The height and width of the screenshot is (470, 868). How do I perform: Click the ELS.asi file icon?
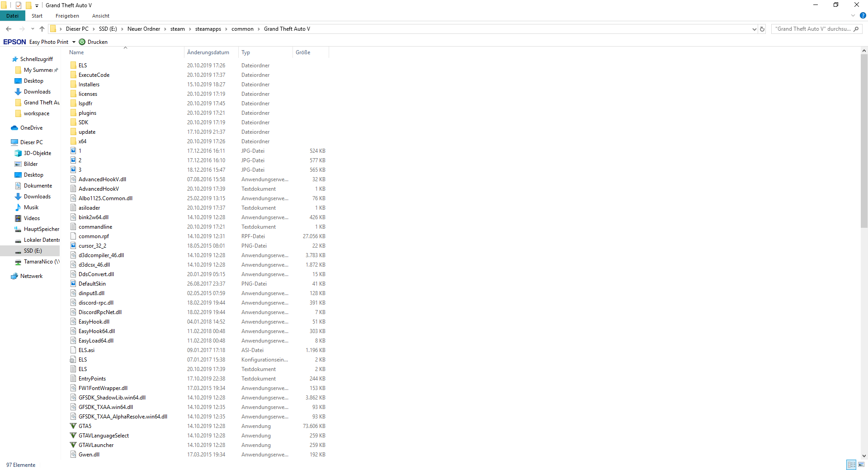click(x=73, y=350)
